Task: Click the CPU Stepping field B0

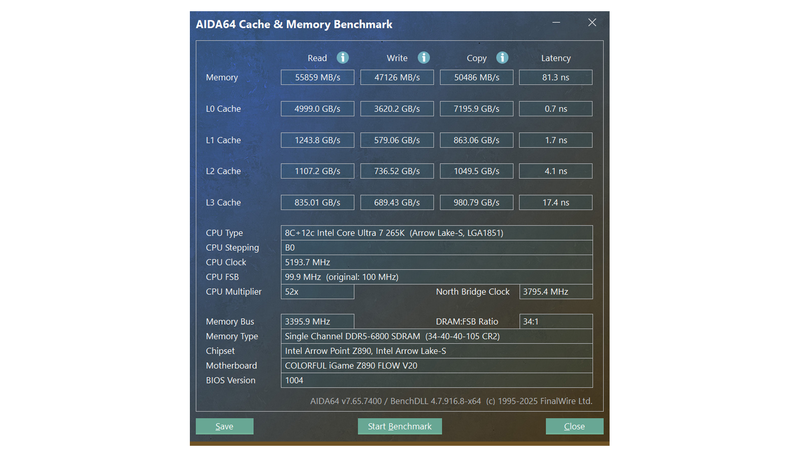Action: pos(437,248)
